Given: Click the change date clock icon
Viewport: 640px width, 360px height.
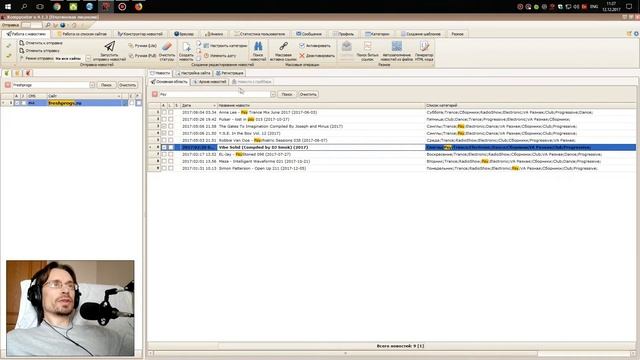Looking at the screenshot, I should tap(206, 56).
